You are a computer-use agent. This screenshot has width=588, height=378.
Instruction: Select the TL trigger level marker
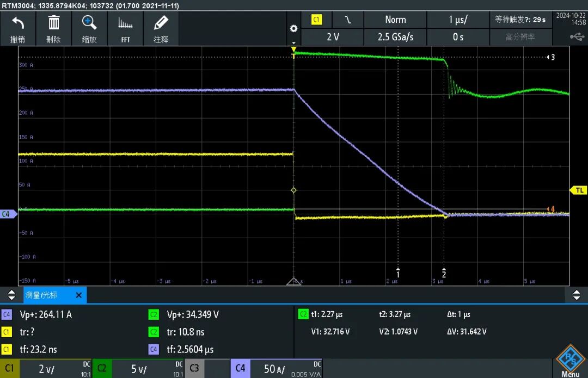tap(579, 190)
